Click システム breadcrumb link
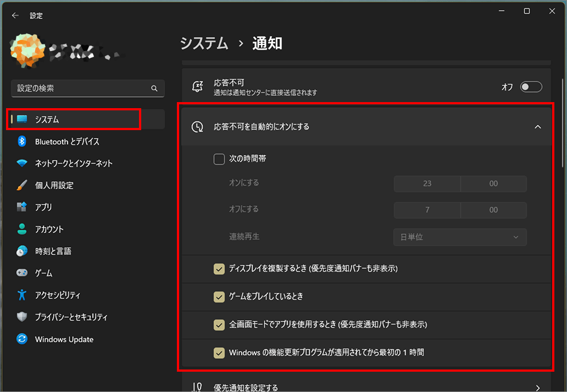 pyautogui.click(x=204, y=43)
